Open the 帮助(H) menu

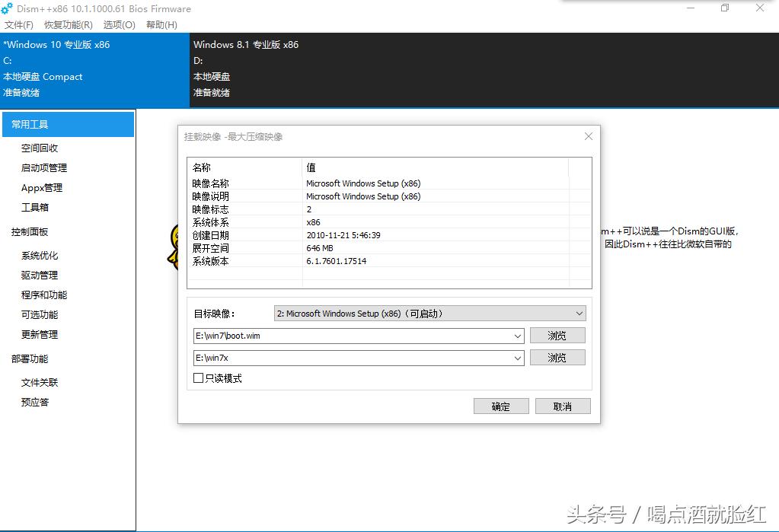(x=161, y=24)
